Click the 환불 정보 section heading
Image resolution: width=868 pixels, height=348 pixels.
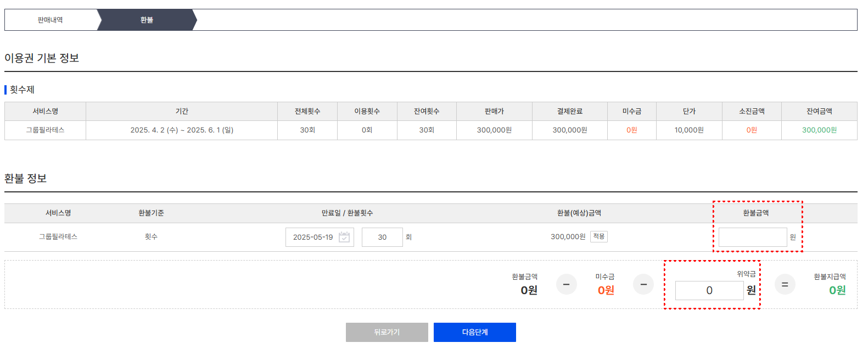point(25,179)
